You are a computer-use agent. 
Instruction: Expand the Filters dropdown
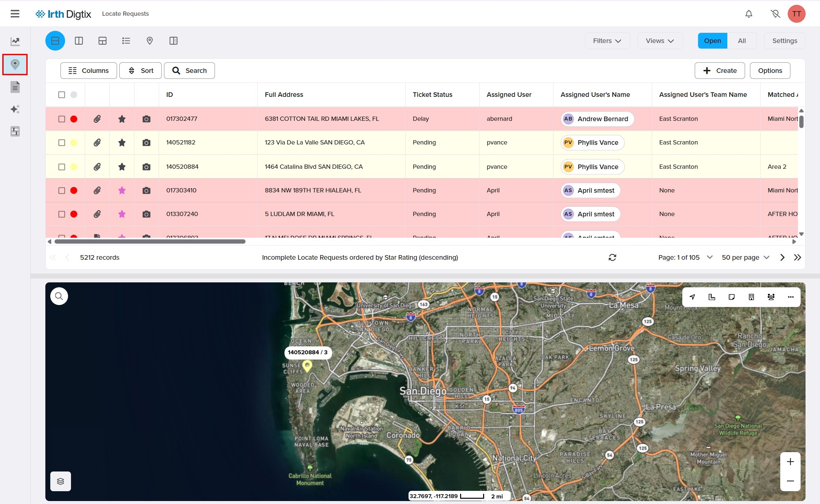607,41
